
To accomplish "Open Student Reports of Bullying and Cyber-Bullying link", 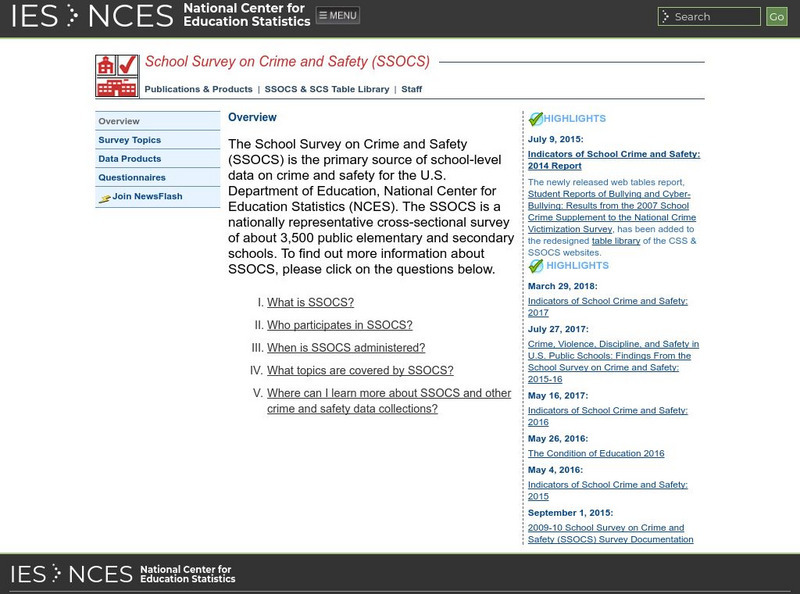I will (612, 211).
